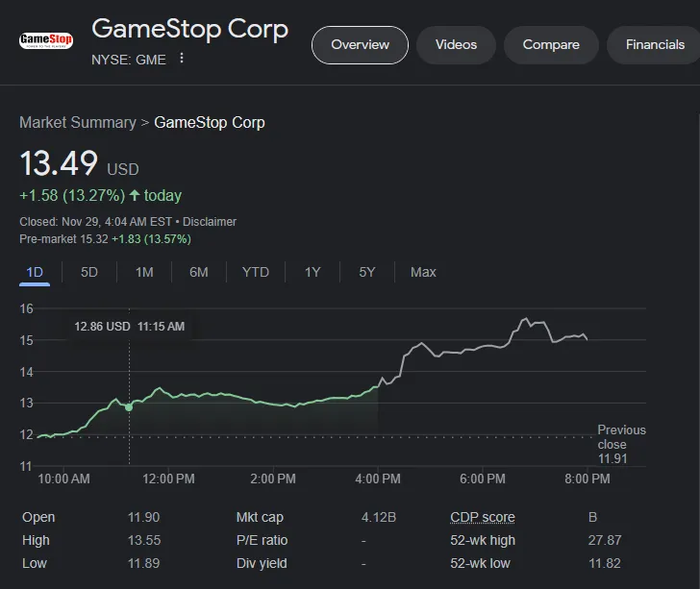Screen dimensions: 700x589
Task: Click the CDP score label
Action: coord(482,517)
